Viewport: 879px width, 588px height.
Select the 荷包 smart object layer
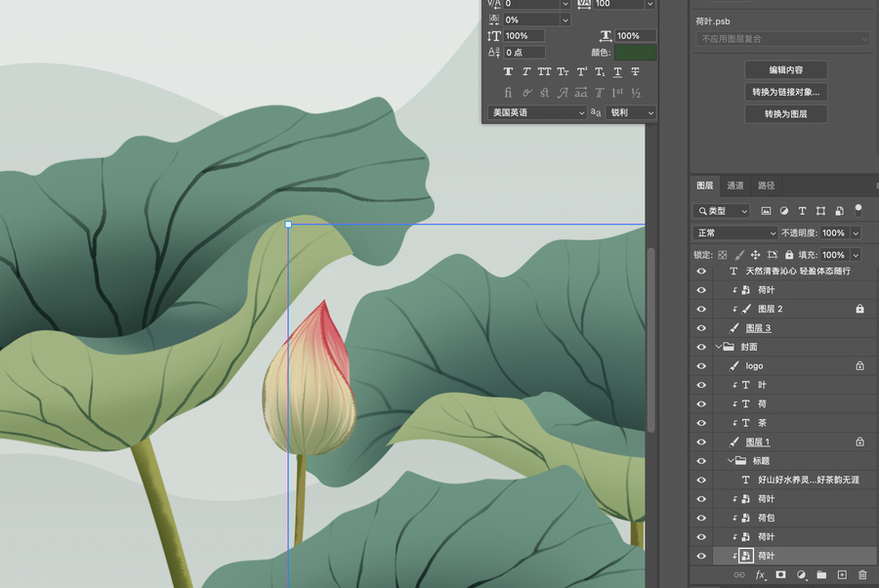(794, 518)
